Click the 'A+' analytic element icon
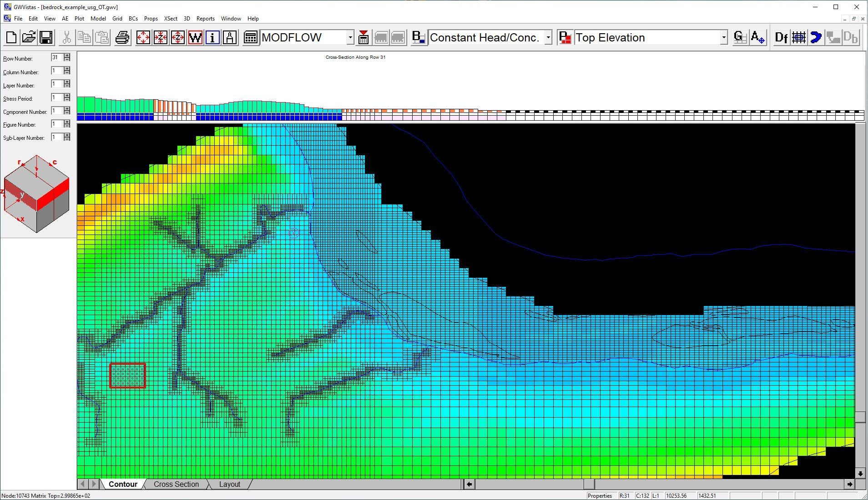Screen dimensions: 868x500 tap(757, 37)
